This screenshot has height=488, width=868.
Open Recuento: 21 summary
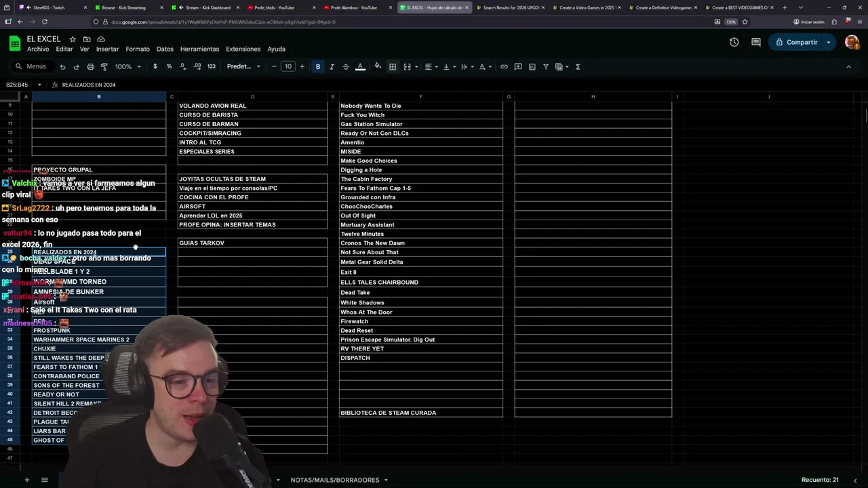[820, 480]
